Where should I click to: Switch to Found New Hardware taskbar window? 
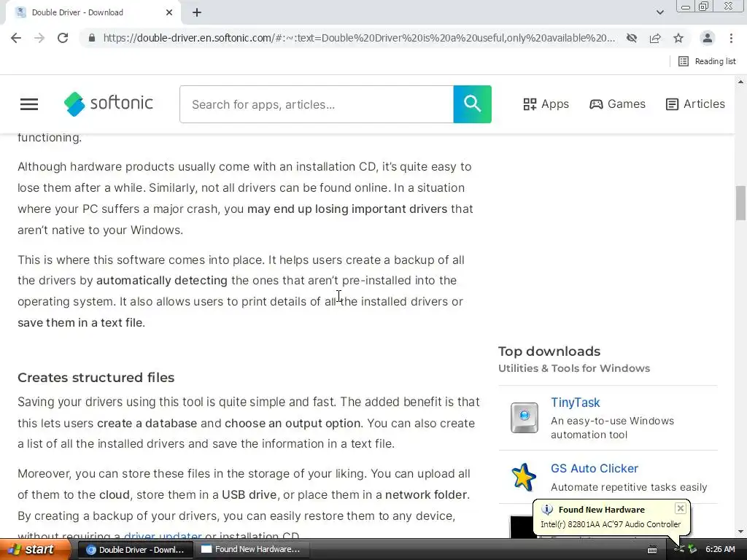(x=252, y=550)
